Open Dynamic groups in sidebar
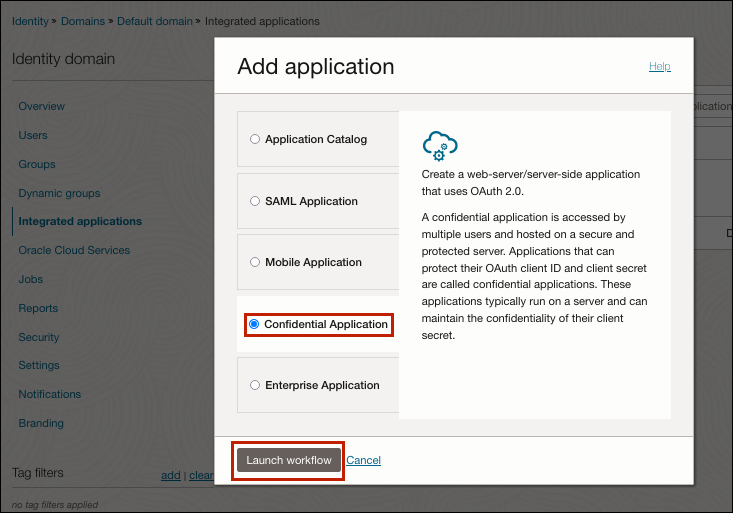The height and width of the screenshot is (513, 733). click(59, 194)
